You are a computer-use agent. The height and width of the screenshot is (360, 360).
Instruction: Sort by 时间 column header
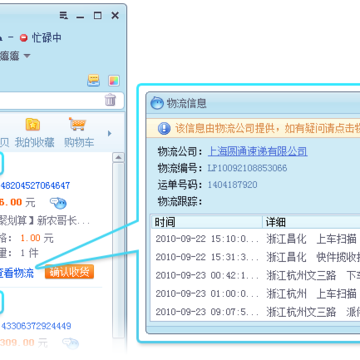(207, 222)
